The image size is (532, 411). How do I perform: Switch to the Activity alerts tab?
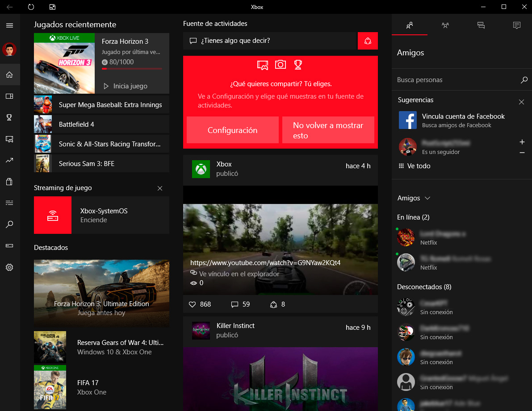[516, 25]
